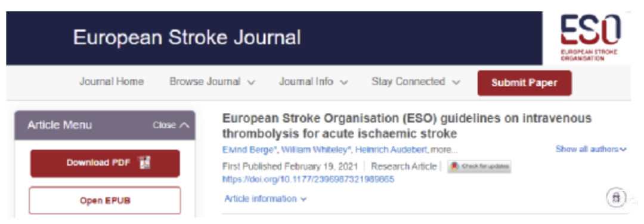644x224 pixels.
Task: Click the ESO European Stroke Organisation logo
Action: click(590, 38)
